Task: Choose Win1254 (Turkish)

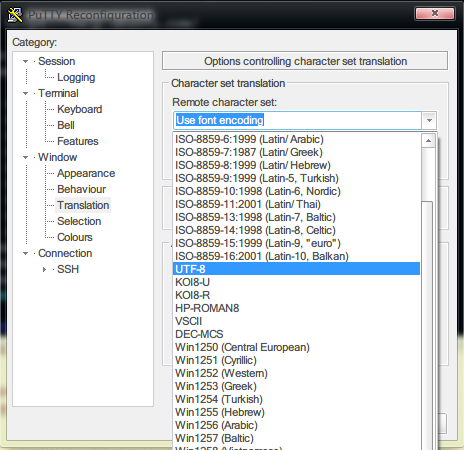Action: pos(297,399)
